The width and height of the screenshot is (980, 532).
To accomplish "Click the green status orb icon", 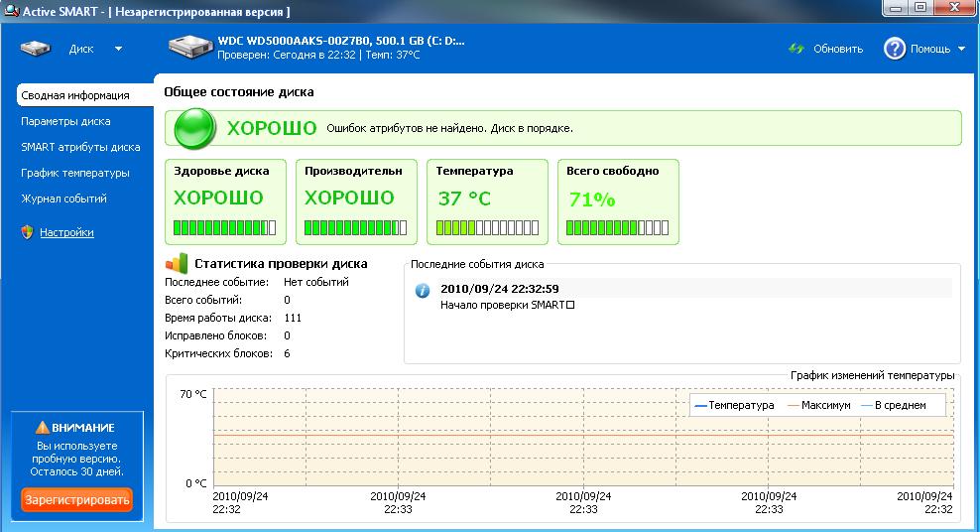I will pos(194,128).
